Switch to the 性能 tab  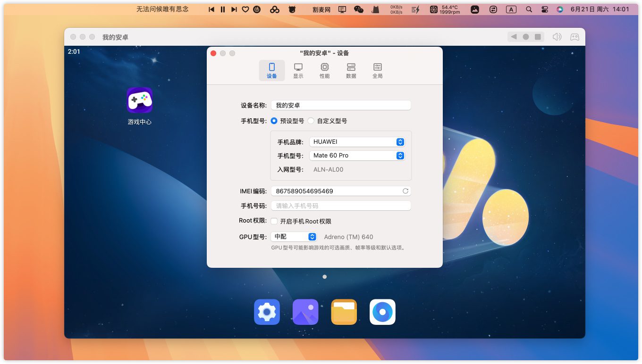tap(325, 70)
